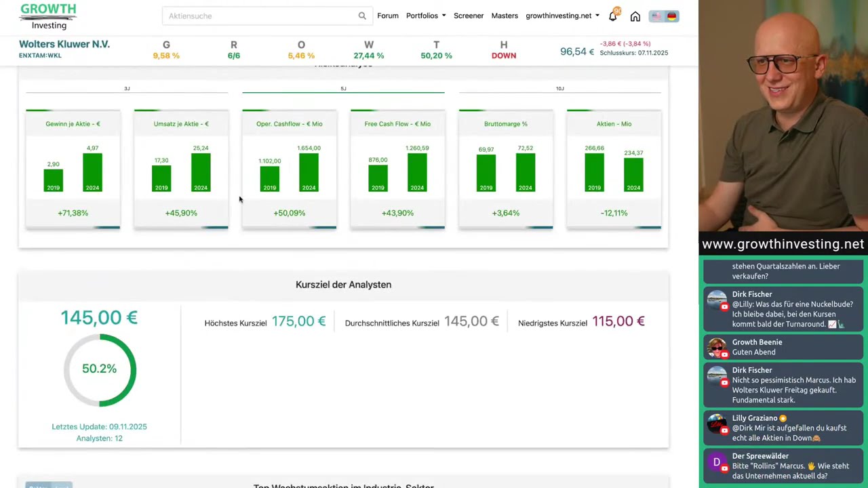Viewport: 868px width, 488px height.
Task: Select the 5J time range tab
Action: pyautogui.click(x=343, y=89)
